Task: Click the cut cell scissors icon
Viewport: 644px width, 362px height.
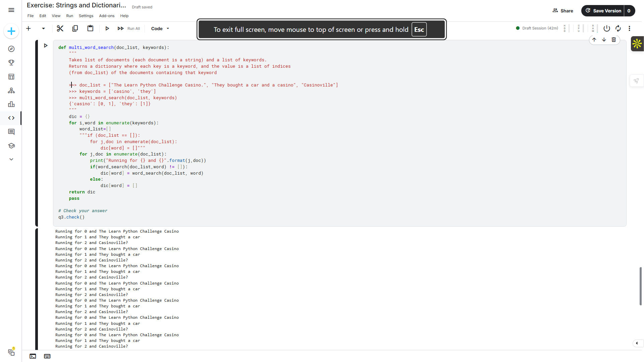Action: pos(60,28)
